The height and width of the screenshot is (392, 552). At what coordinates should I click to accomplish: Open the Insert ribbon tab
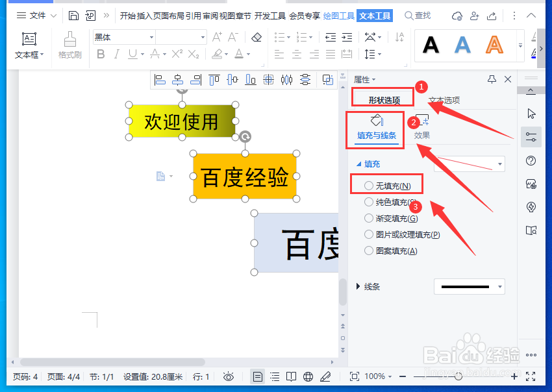tap(144, 16)
